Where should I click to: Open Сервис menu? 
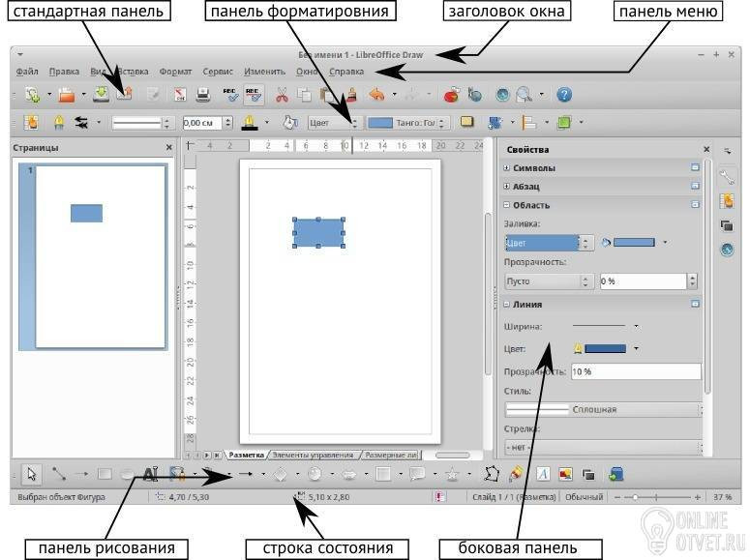point(218,72)
